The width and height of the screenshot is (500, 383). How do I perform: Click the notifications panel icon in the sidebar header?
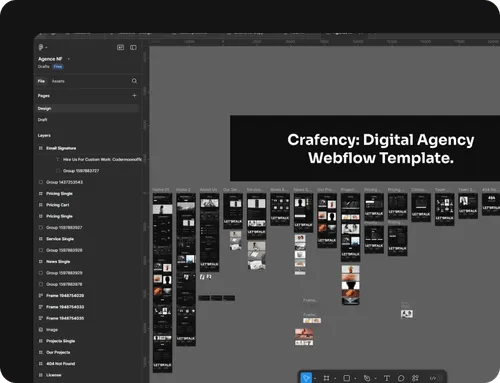pyautogui.click(x=120, y=47)
